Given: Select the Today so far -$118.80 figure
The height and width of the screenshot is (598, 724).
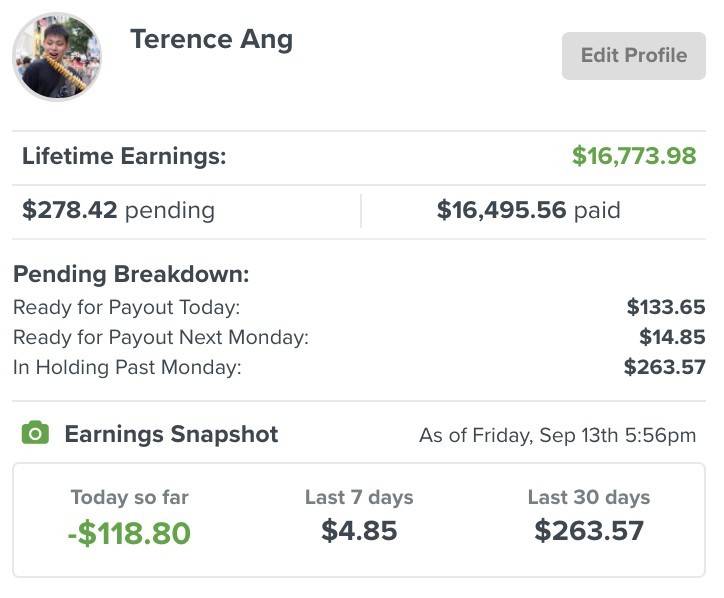Looking at the screenshot, I should click(129, 533).
